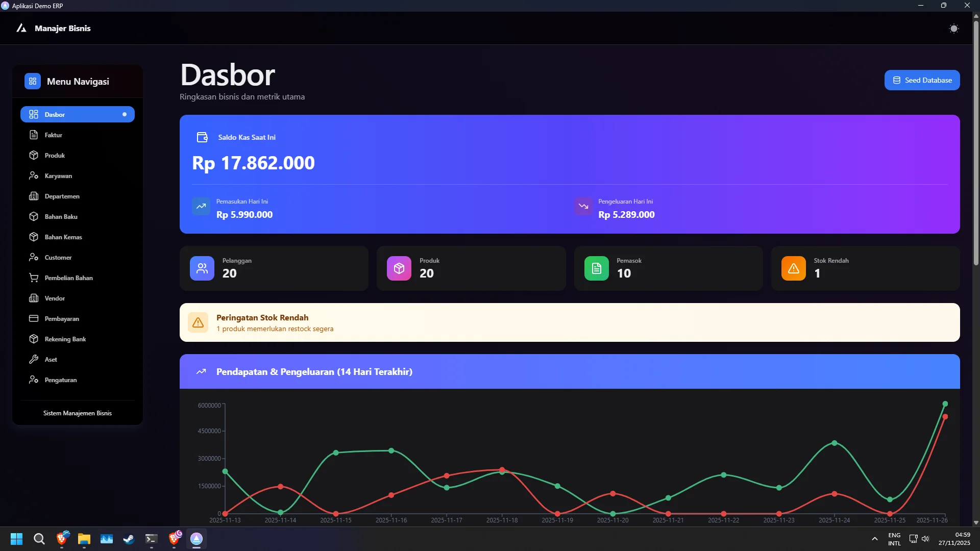Open the Faktur menu item
The image size is (980, 551).
[x=54, y=135]
